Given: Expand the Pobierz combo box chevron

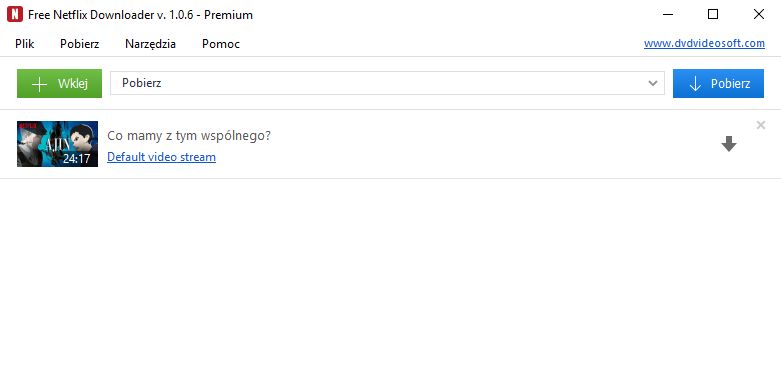Looking at the screenshot, I should click(653, 84).
